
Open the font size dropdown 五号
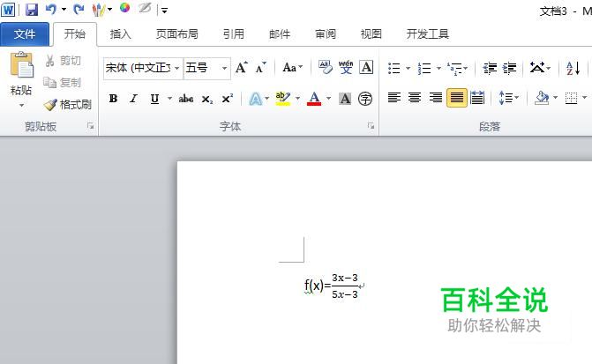(225, 68)
